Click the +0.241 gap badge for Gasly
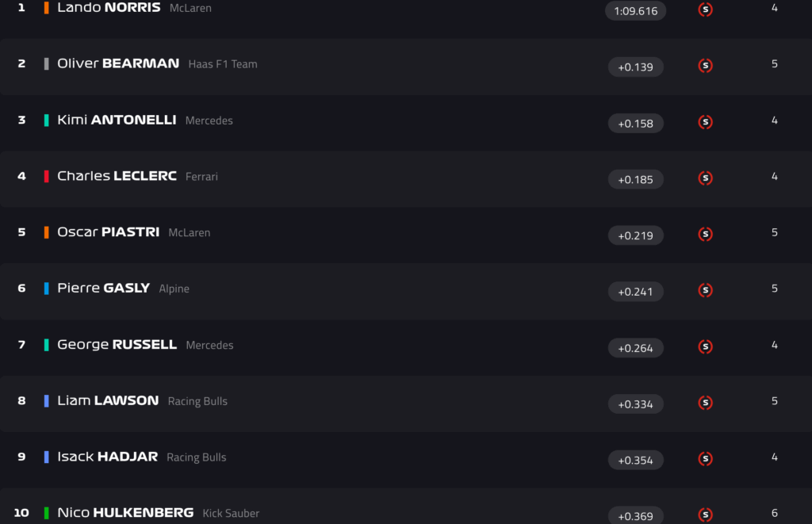 (635, 292)
